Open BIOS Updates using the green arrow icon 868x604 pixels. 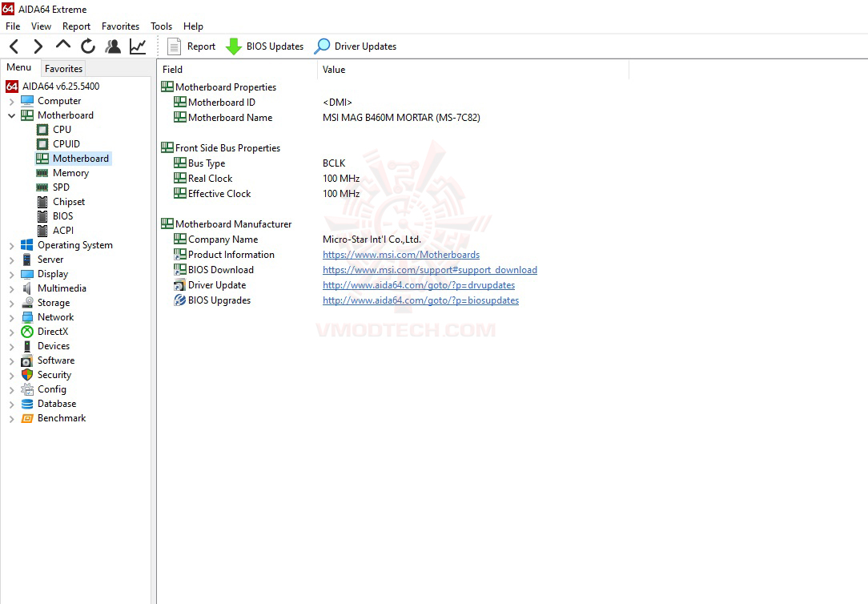click(x=234, y=46)
